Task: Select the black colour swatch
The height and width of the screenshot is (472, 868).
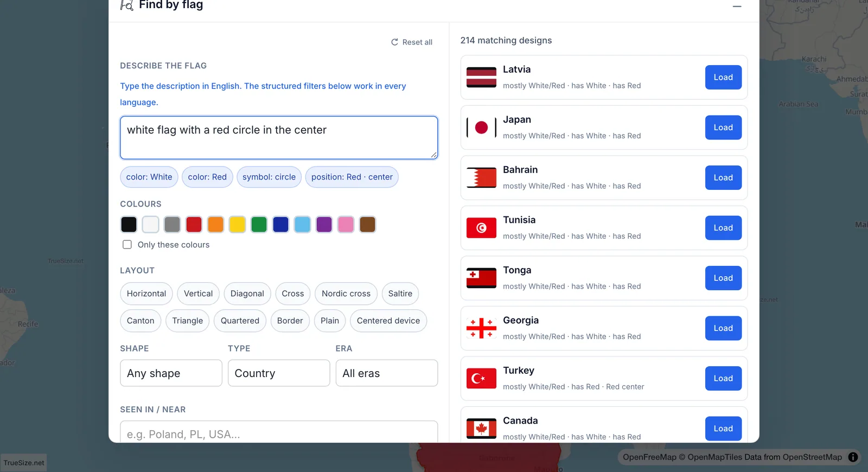Action: pyautogui.click(x=129, y=224)
